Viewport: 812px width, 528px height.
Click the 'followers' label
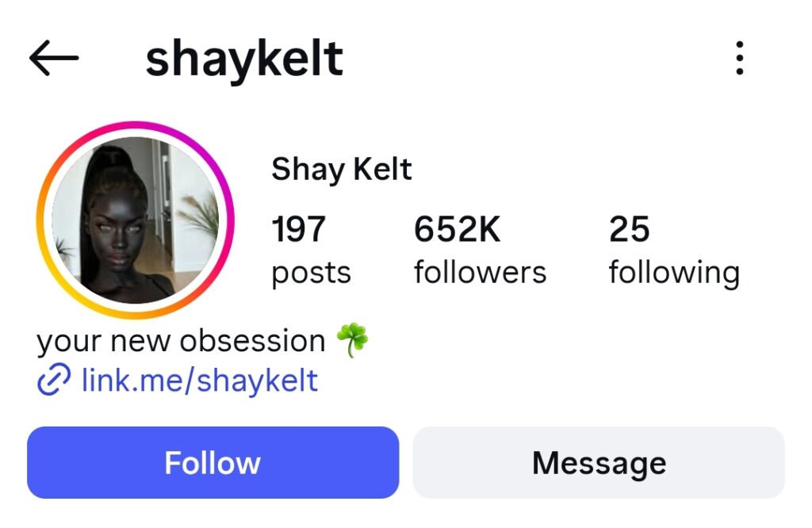(480, 272)
